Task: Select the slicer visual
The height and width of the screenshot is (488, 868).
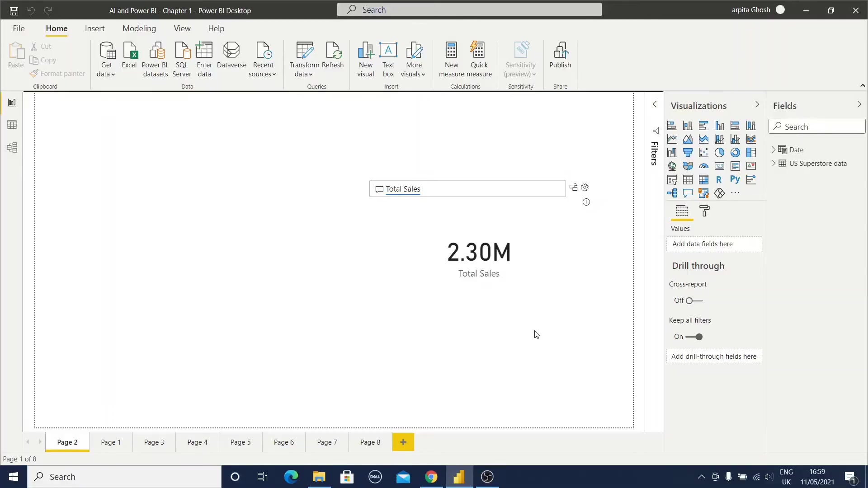Action: (672, 180)
